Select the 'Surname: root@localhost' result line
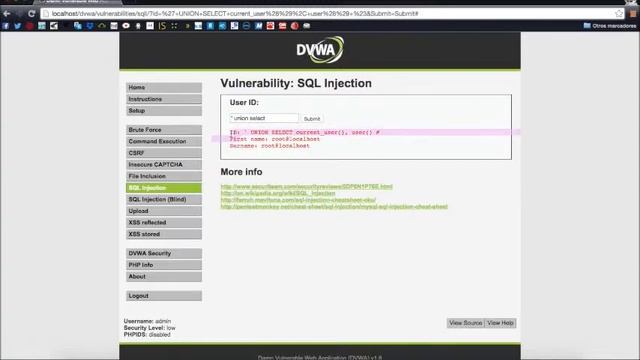 pos(269,146)
